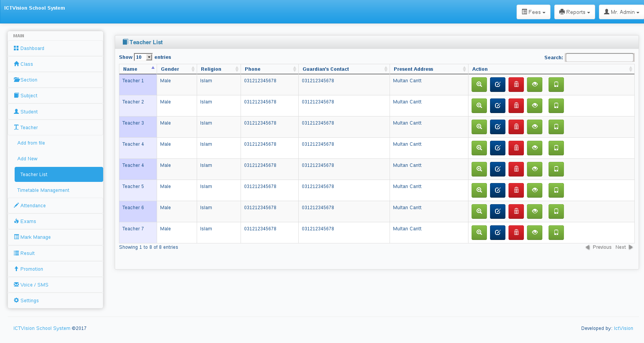Open Timetable Management in sidebar

coord(43,190)
